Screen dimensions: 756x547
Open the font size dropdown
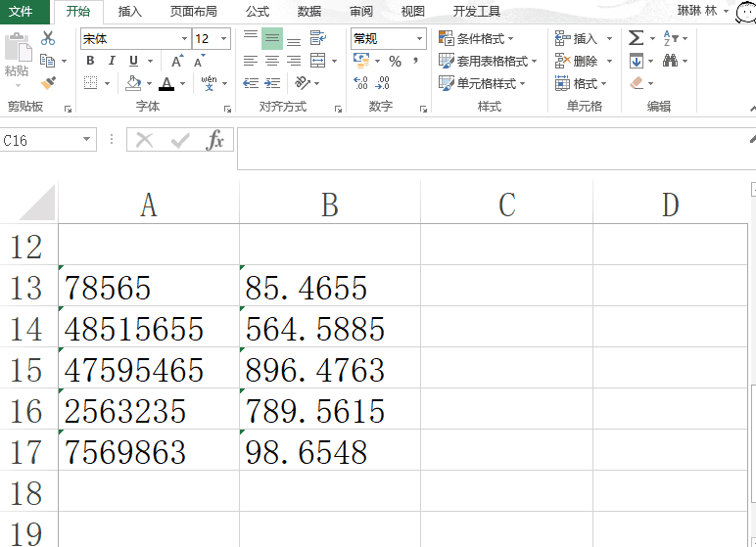tap(223, 38)
